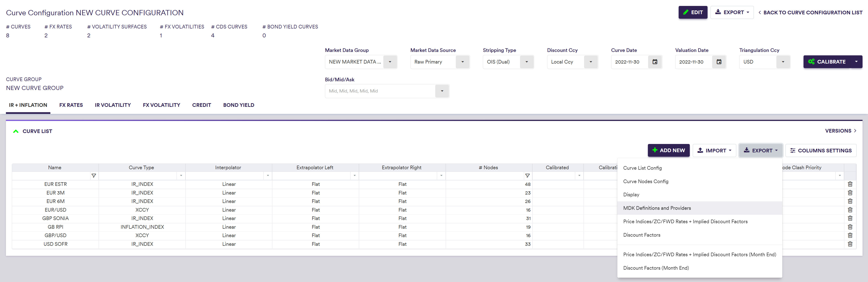Go back to curve configuration list

[810, 13]
